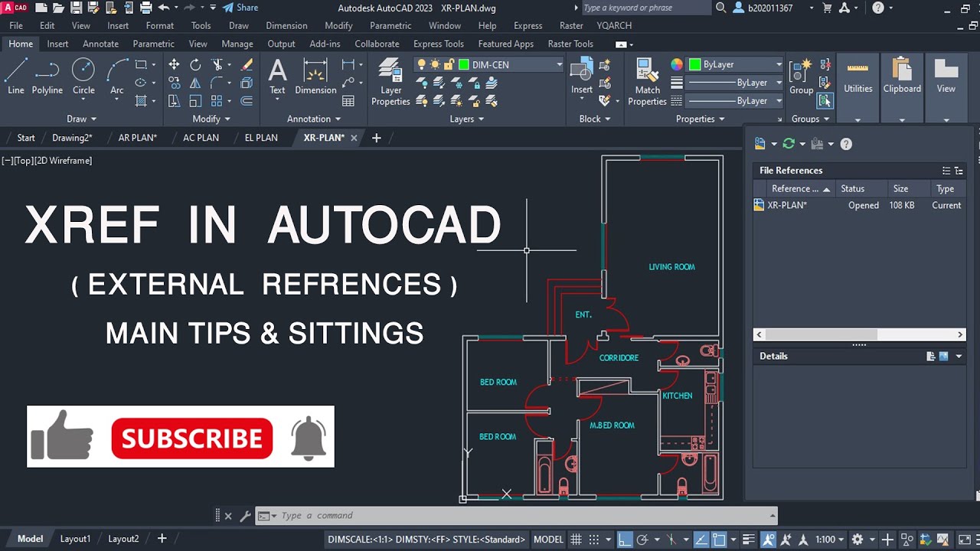Screen dimensions: 980x551
Task: Open the ByLayer color dropdown
Action: pyautogui.click(x=779, y=64)
